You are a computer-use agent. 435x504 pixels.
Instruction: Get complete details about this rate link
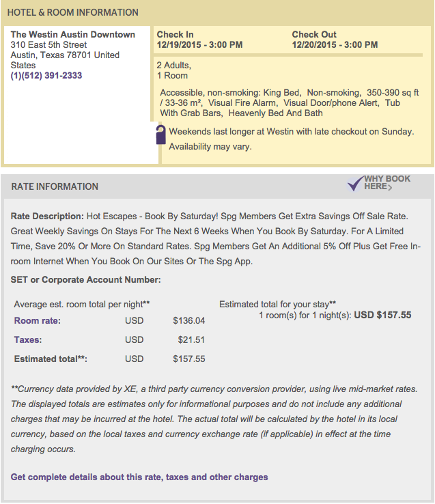pos(139,477)
